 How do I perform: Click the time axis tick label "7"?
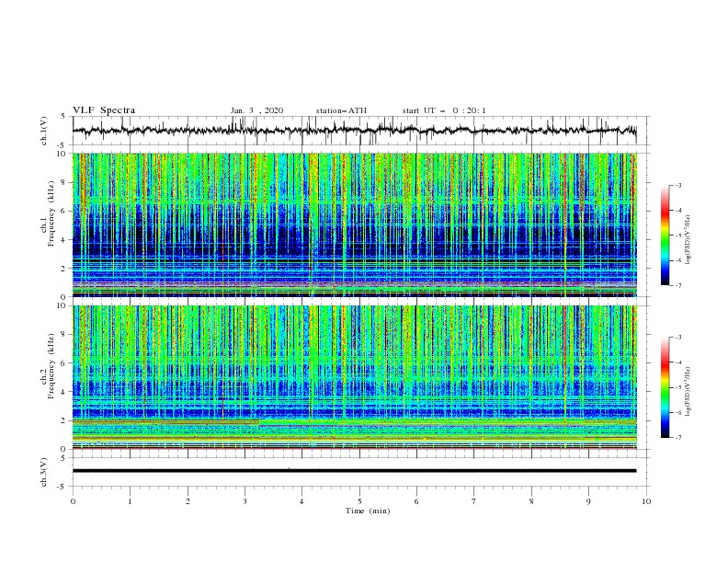click(474, 501)
